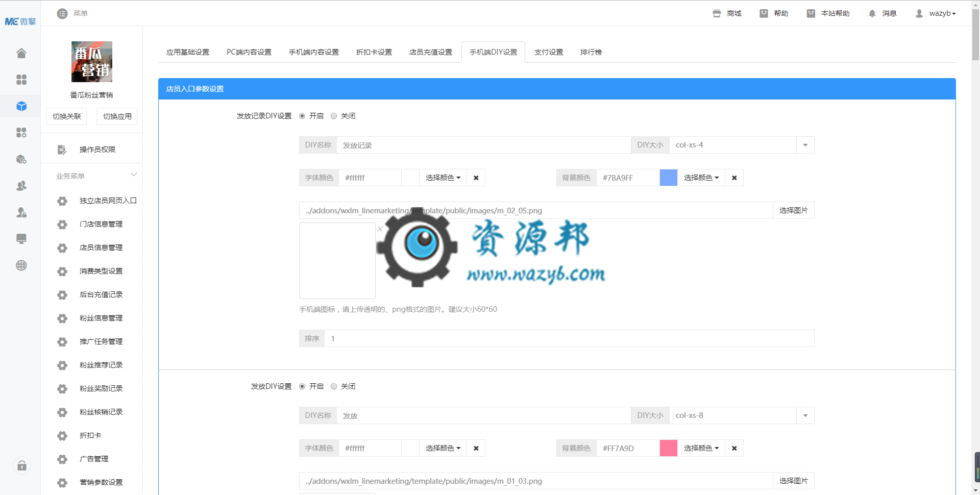Click the 切换应用 button
Viewport: 980px width, 495px height.
pos(117,116)
